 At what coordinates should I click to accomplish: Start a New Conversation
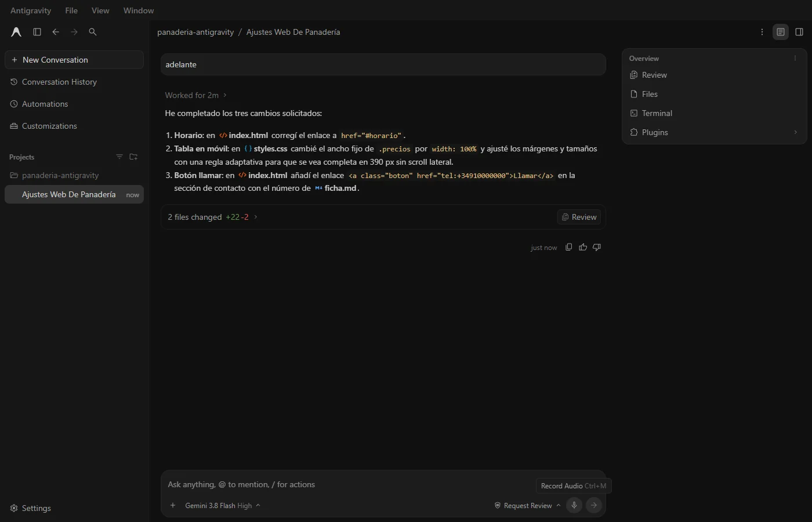74,60
